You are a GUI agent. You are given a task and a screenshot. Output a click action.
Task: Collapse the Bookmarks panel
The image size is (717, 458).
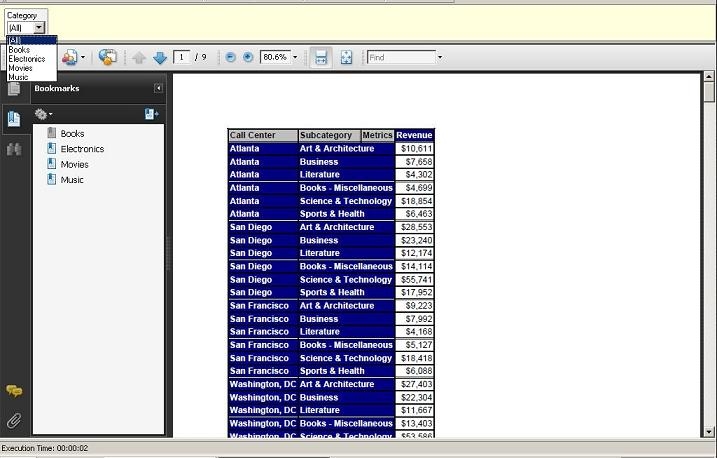(158, 88)
